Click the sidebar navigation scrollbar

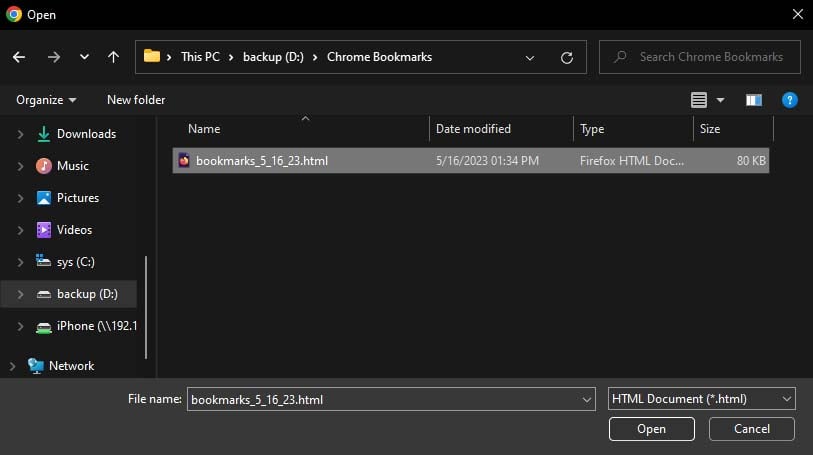click(x=146, y=307)
